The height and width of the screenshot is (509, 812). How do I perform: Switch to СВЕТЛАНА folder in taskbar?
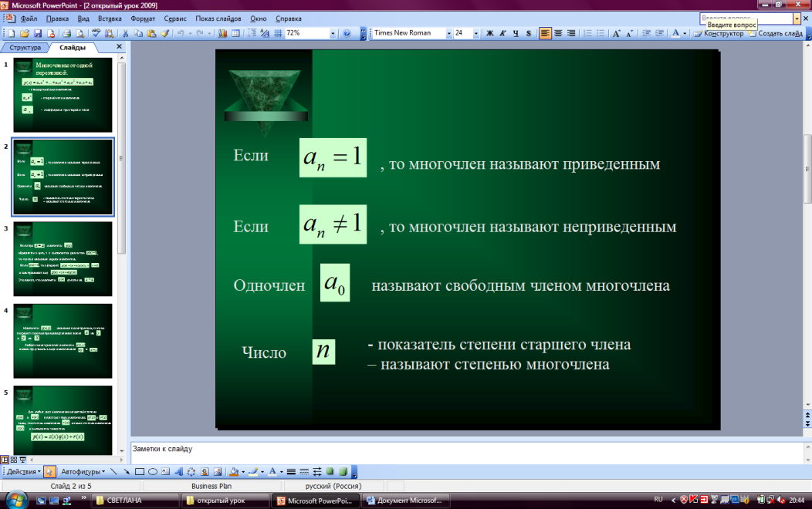134,501
